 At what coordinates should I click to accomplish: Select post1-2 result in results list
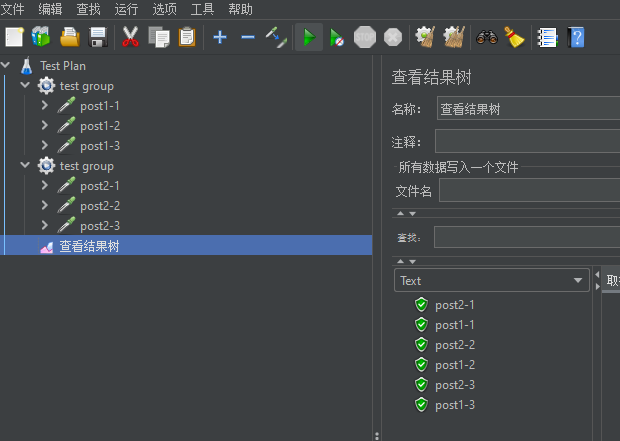pos(455,365)
